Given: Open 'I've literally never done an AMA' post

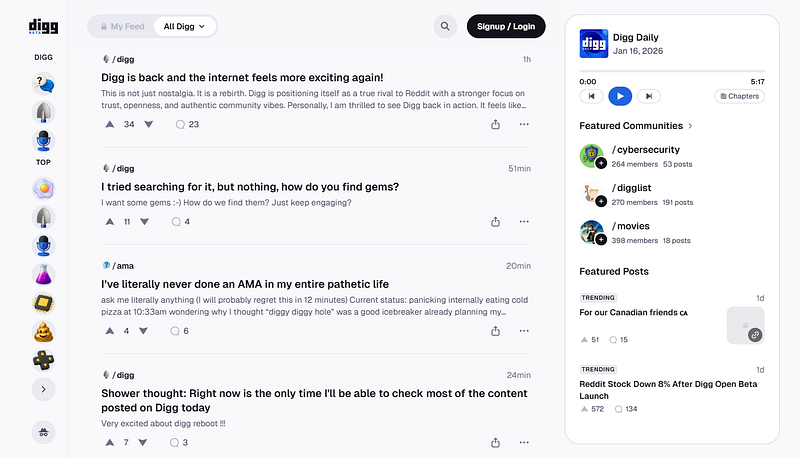Looking at the screenshot, I should click(x=245, y=284).
